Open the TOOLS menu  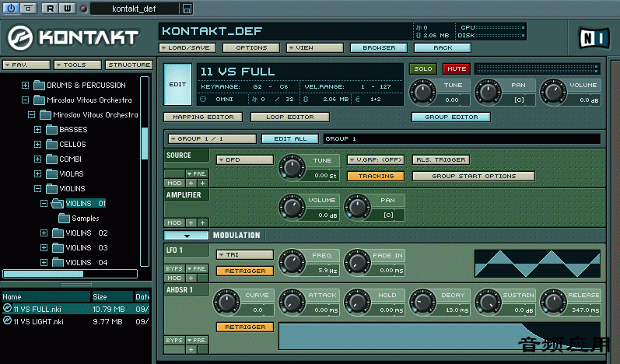click(x=78, y=65)
